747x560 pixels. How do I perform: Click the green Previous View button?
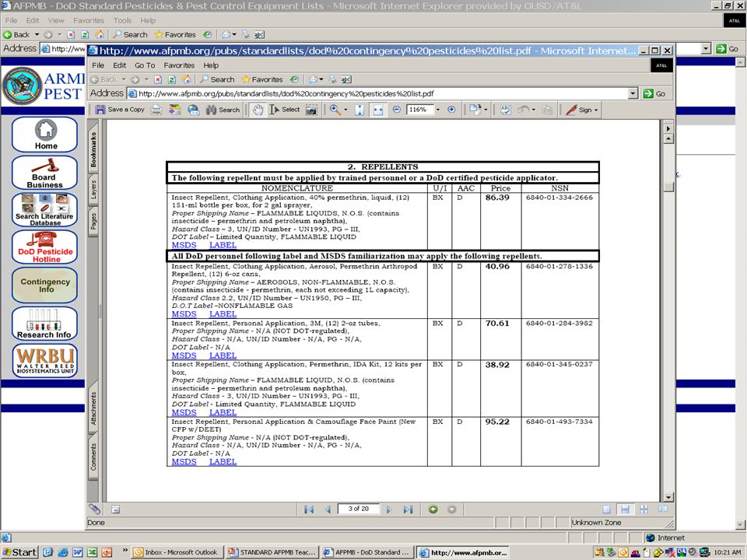point(433,509)
